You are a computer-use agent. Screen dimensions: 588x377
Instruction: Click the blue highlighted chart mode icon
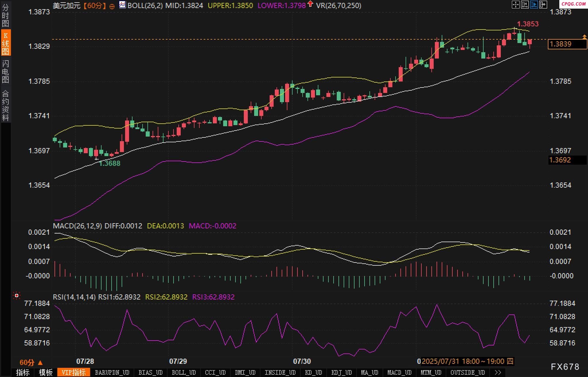(x=534, y=5)
